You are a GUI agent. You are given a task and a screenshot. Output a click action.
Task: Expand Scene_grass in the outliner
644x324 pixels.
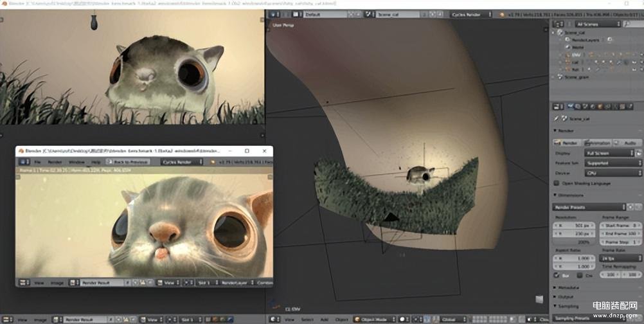click(x=553, y=76)
